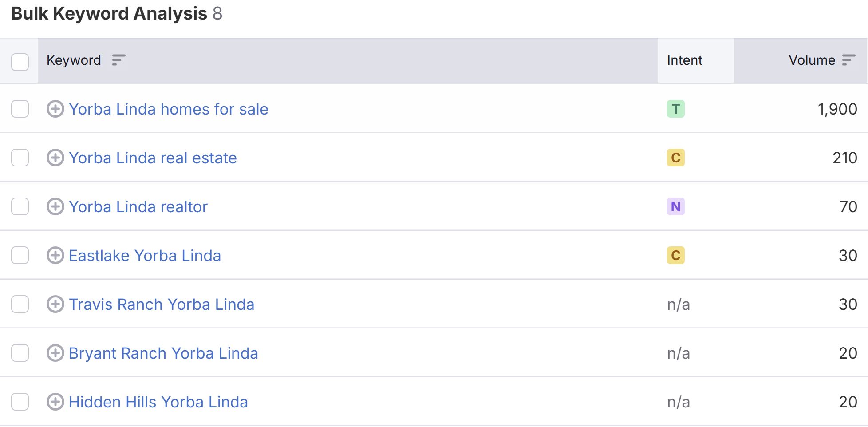868x427 pixels.
Task: Click the 1,900 volume value
Action: point(837,109)
